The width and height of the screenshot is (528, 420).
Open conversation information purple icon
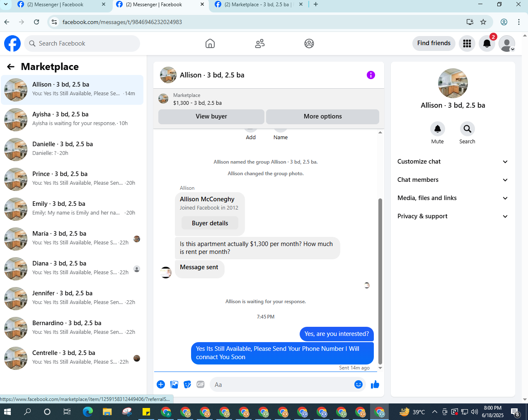click(x=371, y=75)
